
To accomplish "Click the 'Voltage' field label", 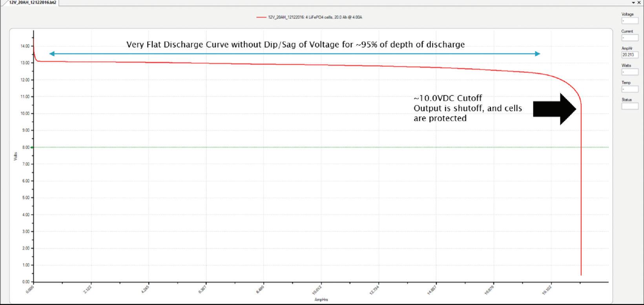I will 628,14.
